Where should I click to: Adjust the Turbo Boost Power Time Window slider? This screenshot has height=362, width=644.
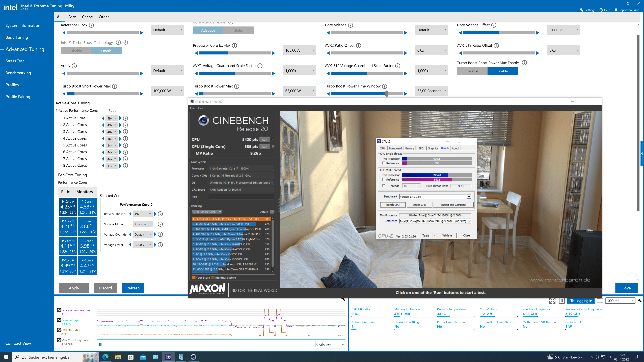pos(367,94)
